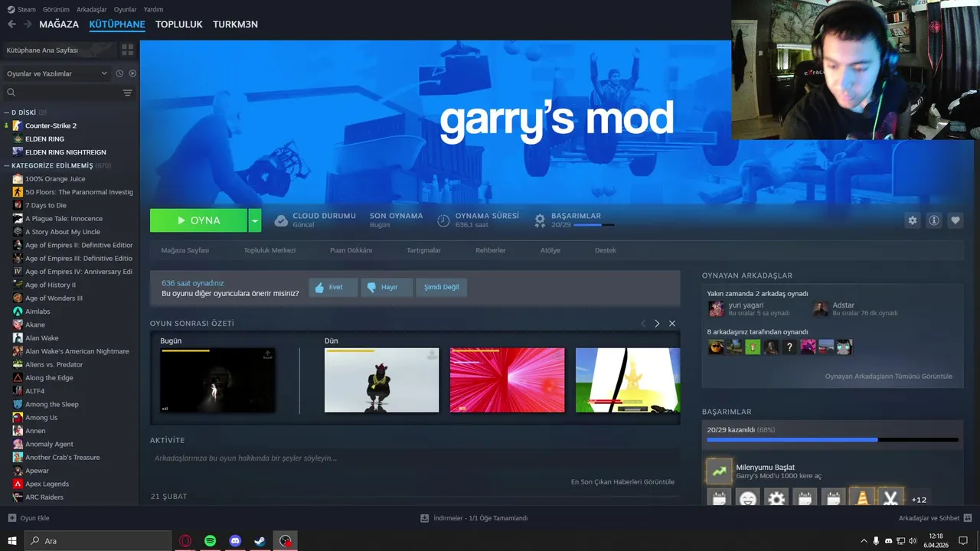The width and height of the screenshot is (980, 551).
Task: Click the traffic cone achievement icon
Action: pos(861,498)
